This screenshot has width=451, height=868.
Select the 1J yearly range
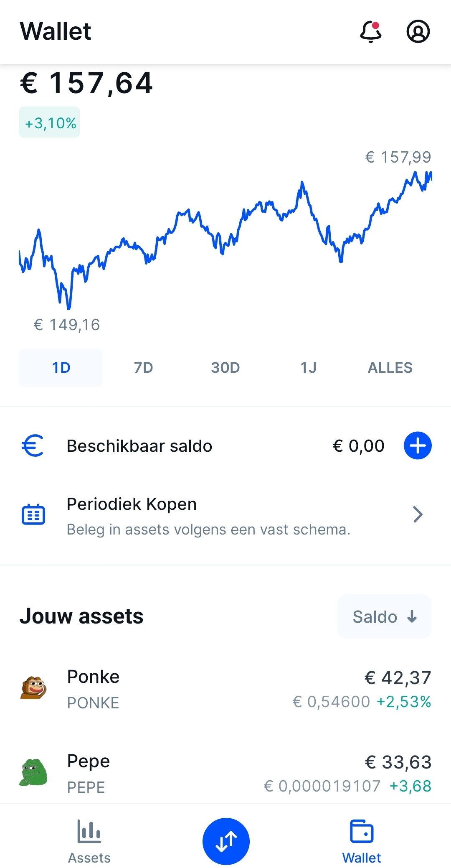tap(308, 368)
